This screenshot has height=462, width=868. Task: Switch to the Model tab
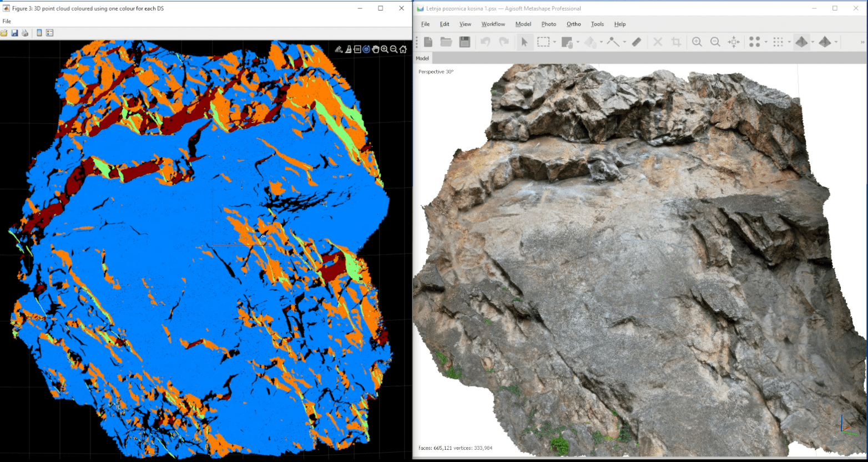point(422,58)
